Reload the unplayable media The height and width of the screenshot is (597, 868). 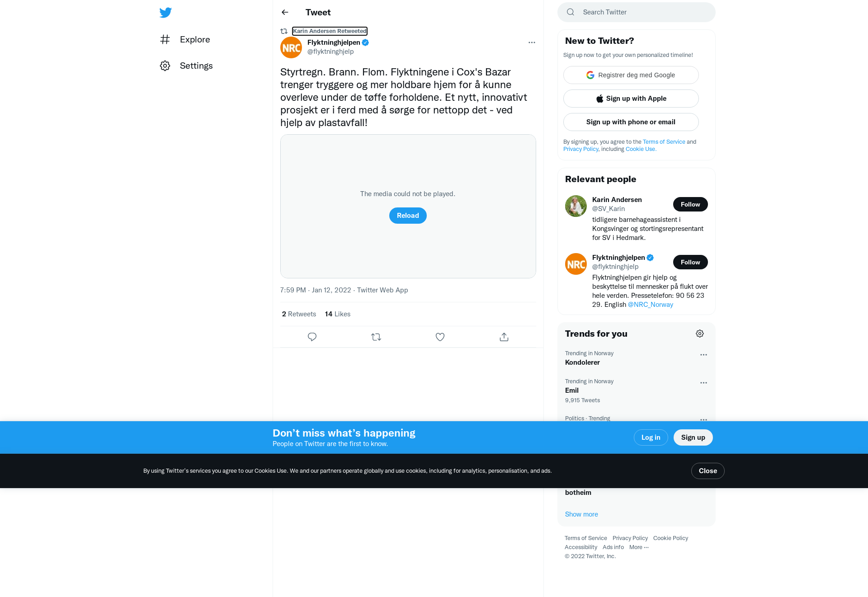408,216
